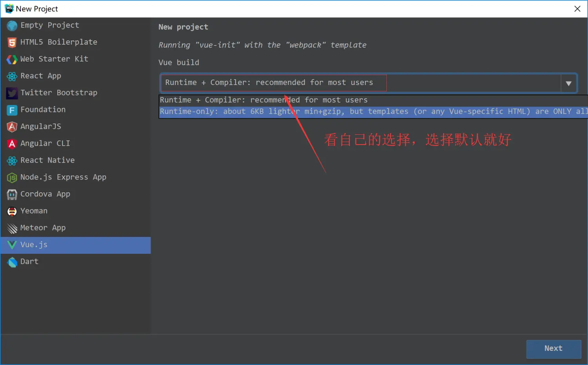Viewport: 588px width, 365px height.
Task: Select the Vue.js project entry
Action: point(76,245)
